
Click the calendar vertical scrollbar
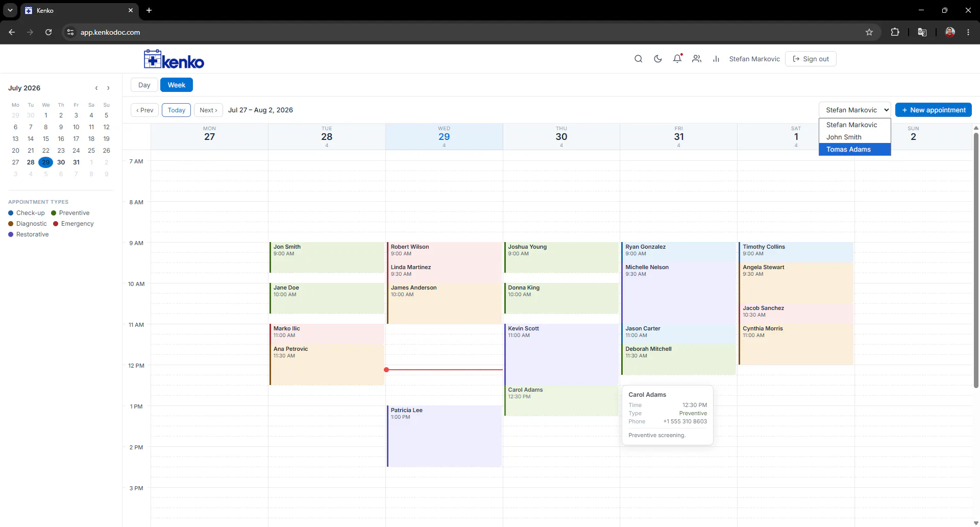tap(976, 260)
